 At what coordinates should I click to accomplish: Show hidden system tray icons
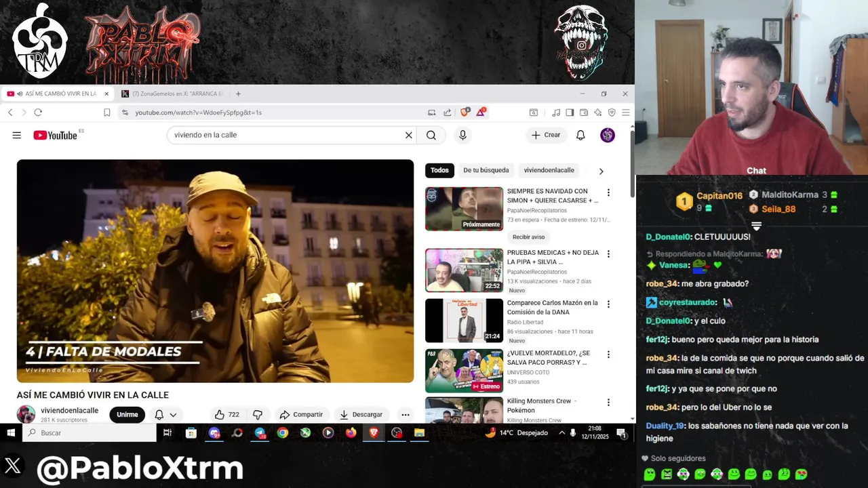tap(561, 432)
